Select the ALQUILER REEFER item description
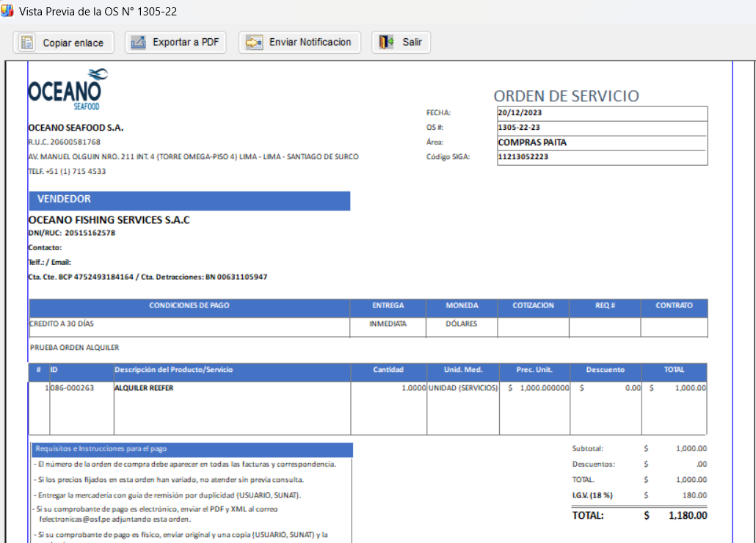 point(144,388)
